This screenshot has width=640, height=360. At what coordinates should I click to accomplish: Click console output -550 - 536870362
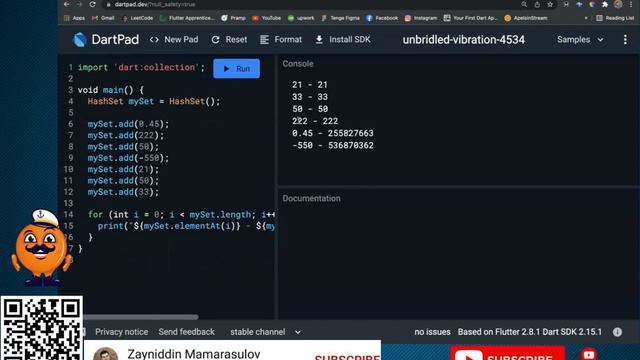(x=333, y=145)
